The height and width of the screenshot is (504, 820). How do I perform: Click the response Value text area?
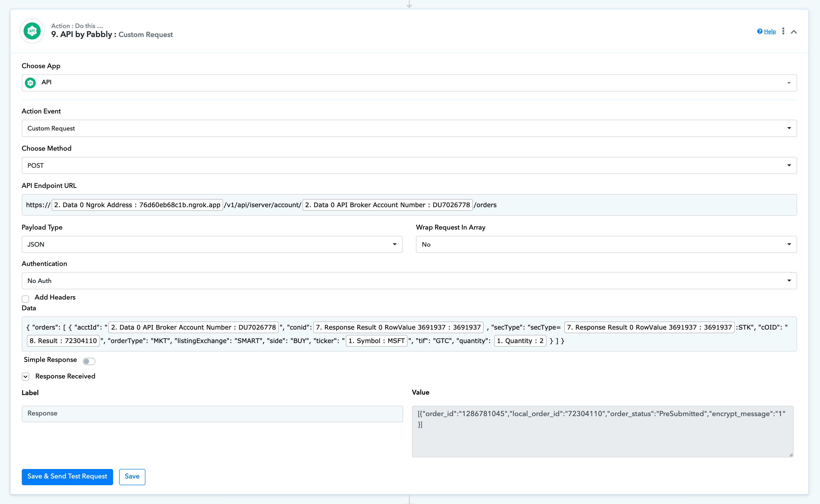click(x=603, y=431)
